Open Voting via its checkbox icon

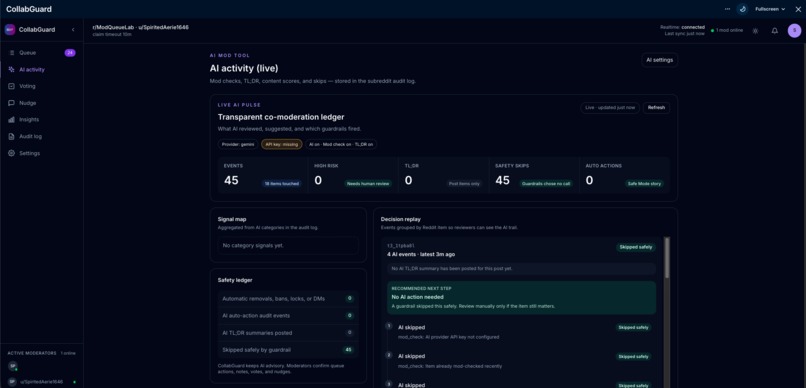click(12, 86)
